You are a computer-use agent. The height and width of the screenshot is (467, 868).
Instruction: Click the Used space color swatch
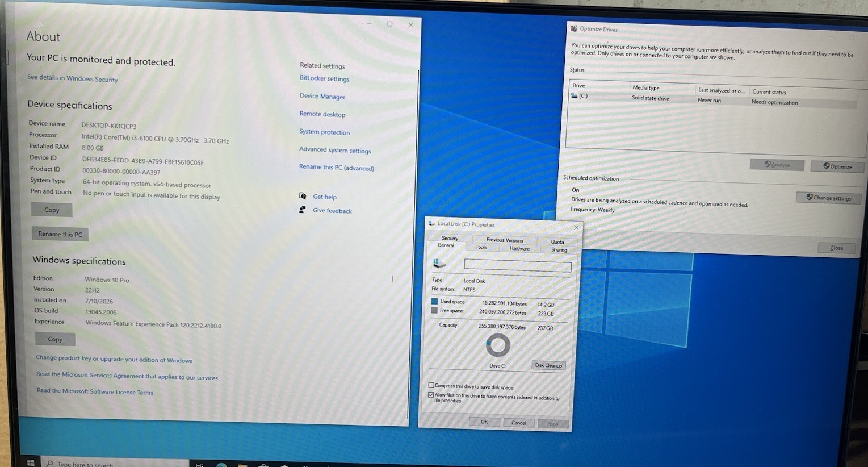click(434, 301)
